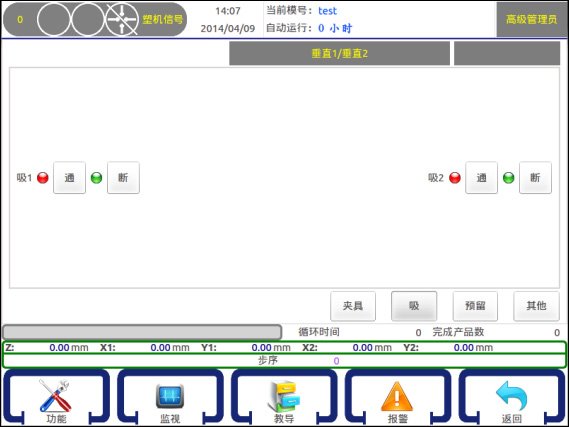Click the 吸1 green indicator light

click(x=96, y=178)
